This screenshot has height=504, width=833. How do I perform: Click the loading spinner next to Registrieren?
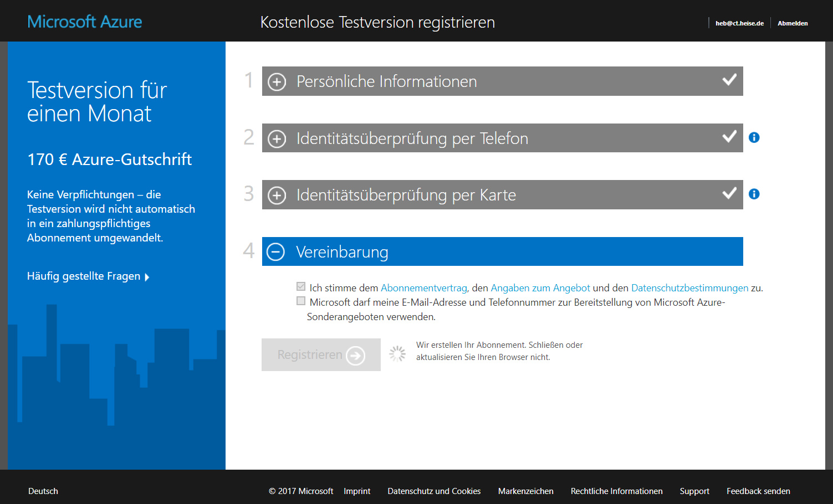(397, 354)
